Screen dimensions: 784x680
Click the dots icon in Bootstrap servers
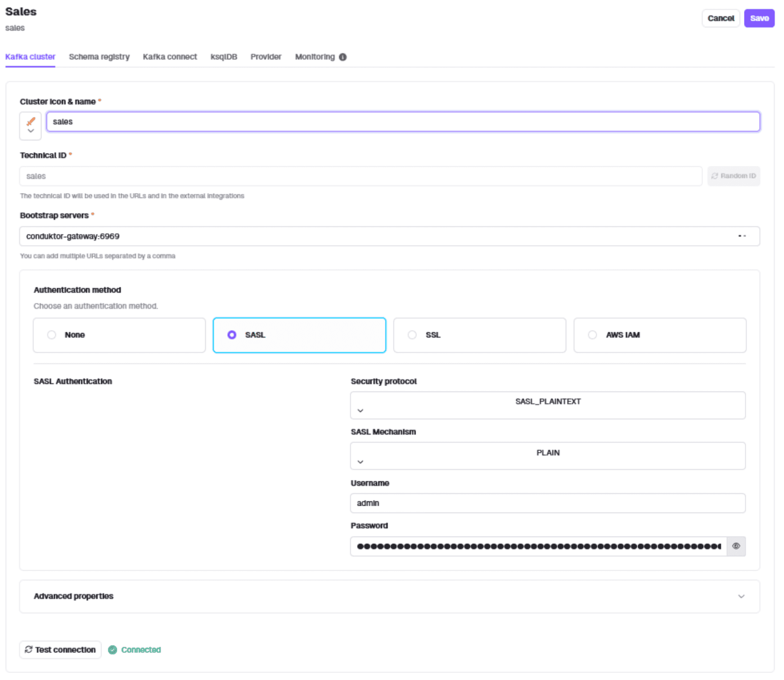tap(742, 236)
